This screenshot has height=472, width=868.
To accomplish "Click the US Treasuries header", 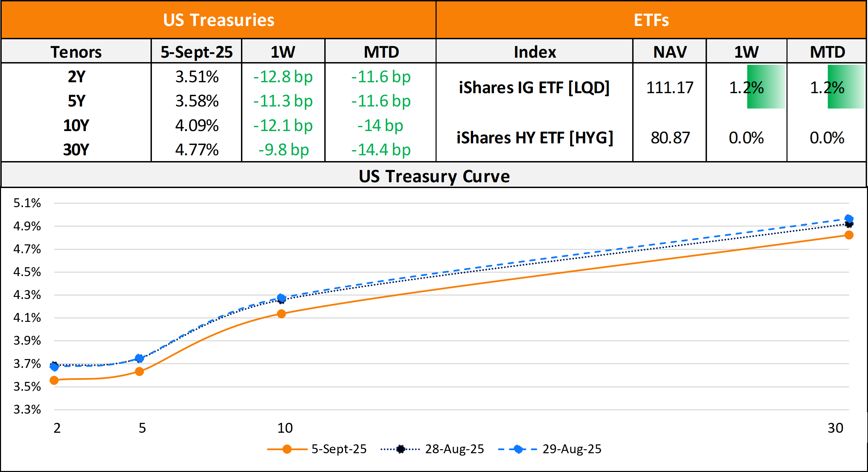I will click(x=218, y=20).
